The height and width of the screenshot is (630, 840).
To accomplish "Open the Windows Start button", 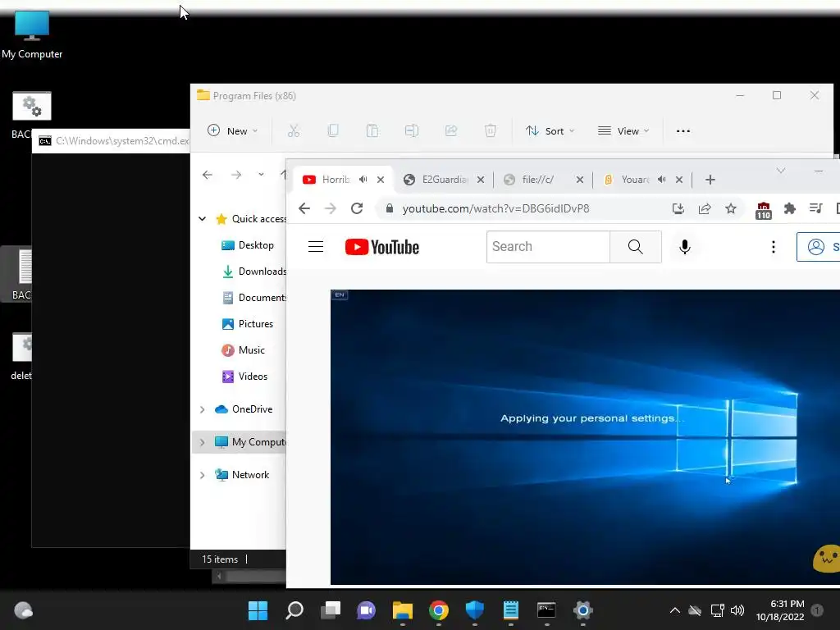I will click(258, 610).
